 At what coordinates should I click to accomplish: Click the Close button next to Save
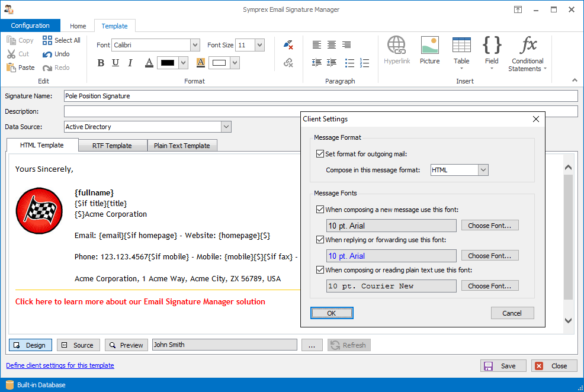pyautogui.click(x=554, y=366)
